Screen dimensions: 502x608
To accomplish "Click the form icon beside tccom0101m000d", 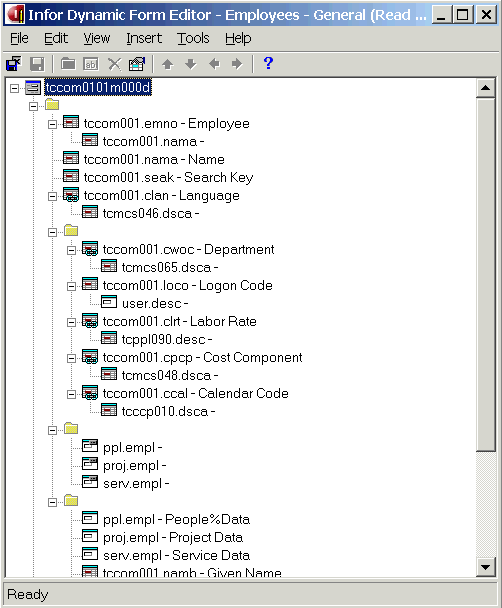I will [x=33, y=88].
